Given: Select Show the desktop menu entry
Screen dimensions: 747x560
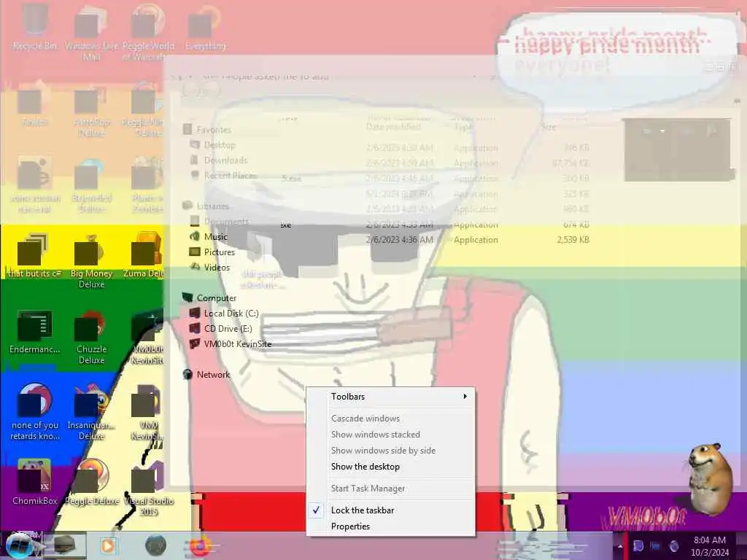Looking at the screenshot, I should click(391, 467).
